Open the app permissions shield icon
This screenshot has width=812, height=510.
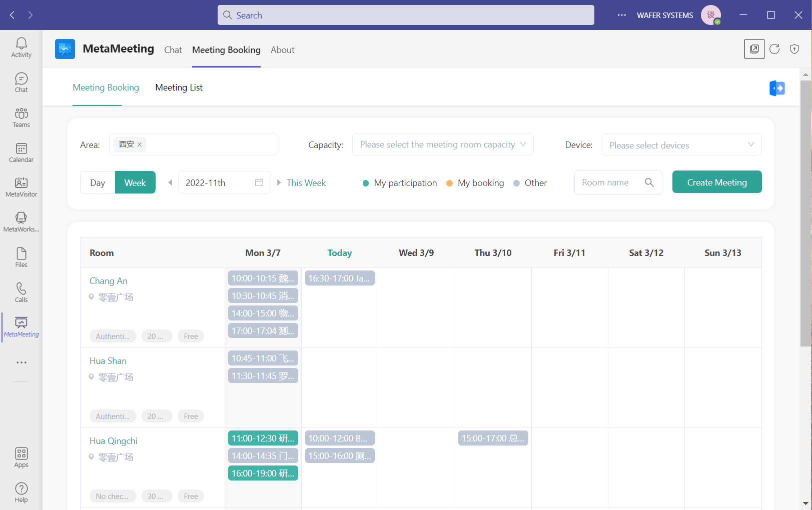coord(794,49)
